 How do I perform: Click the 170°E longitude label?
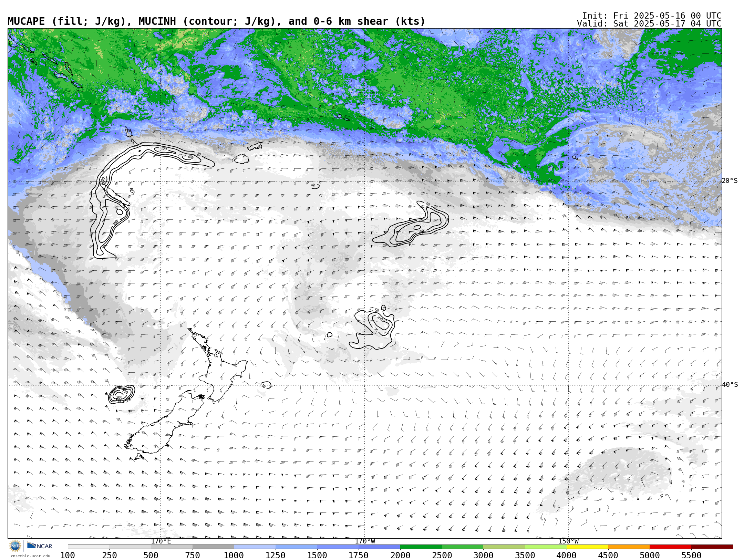[x=161, y=541]
